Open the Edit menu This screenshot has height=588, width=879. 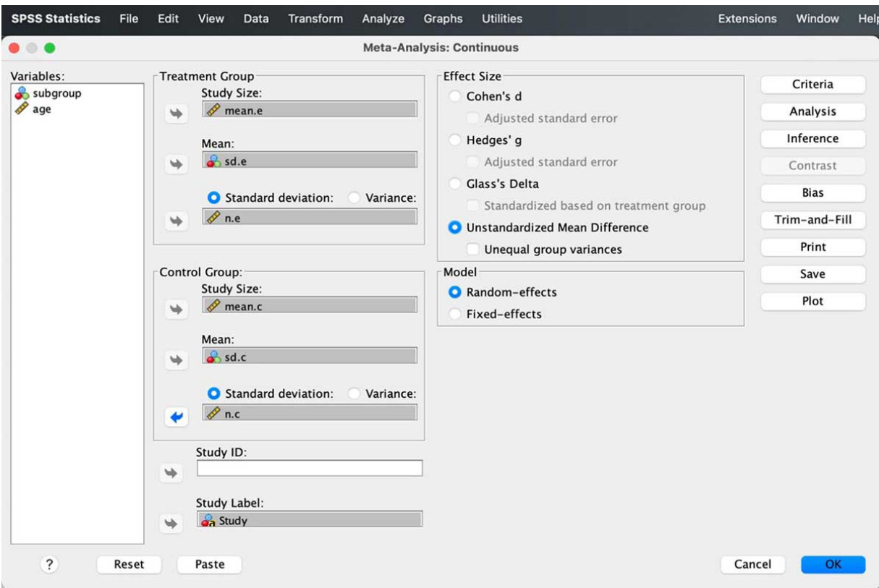click(169, 19)
